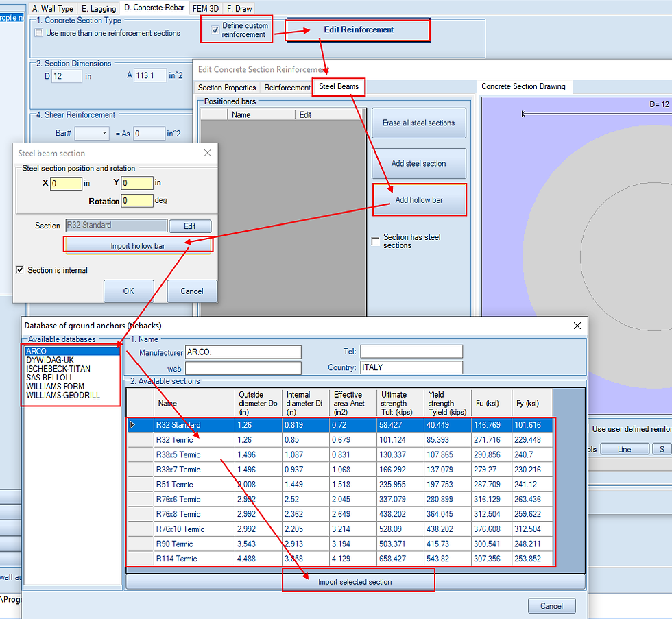Toggle Define custom reinforcement checkbox
Image resolution: width=672 pixels, height=619 pixels.
[215, 30]
